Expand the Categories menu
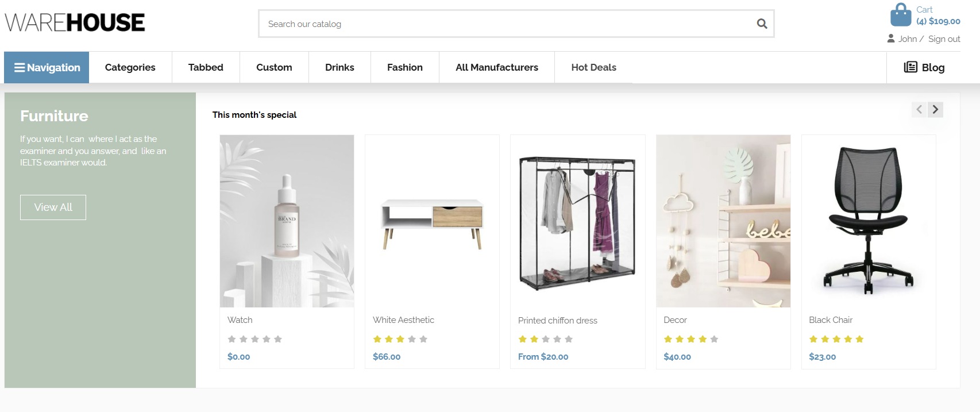980x412 pixels. click(130, 67)
